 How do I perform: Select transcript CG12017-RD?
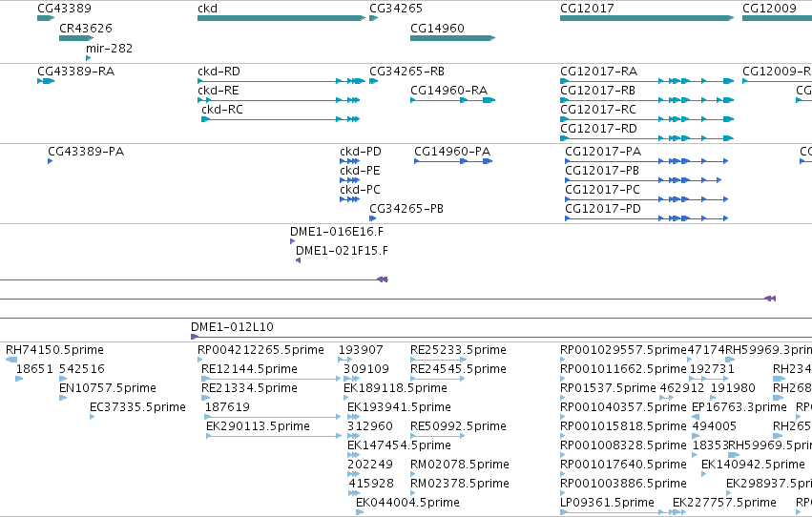coord(647,138)
